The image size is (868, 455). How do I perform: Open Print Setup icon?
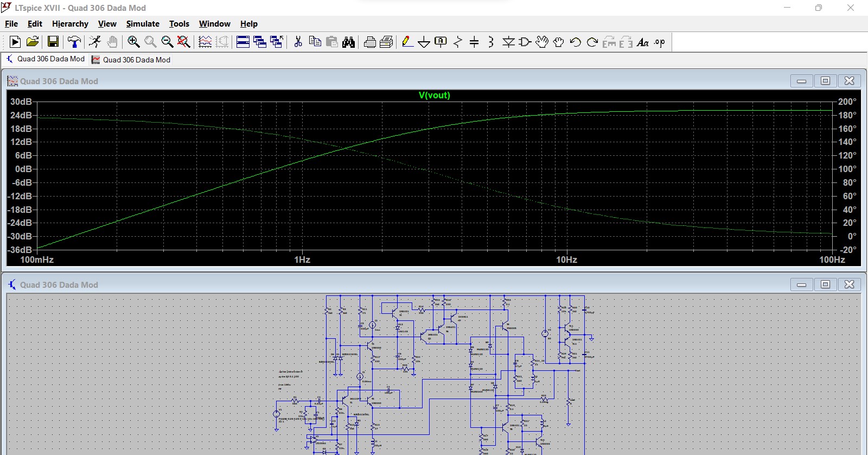point(387,42)
